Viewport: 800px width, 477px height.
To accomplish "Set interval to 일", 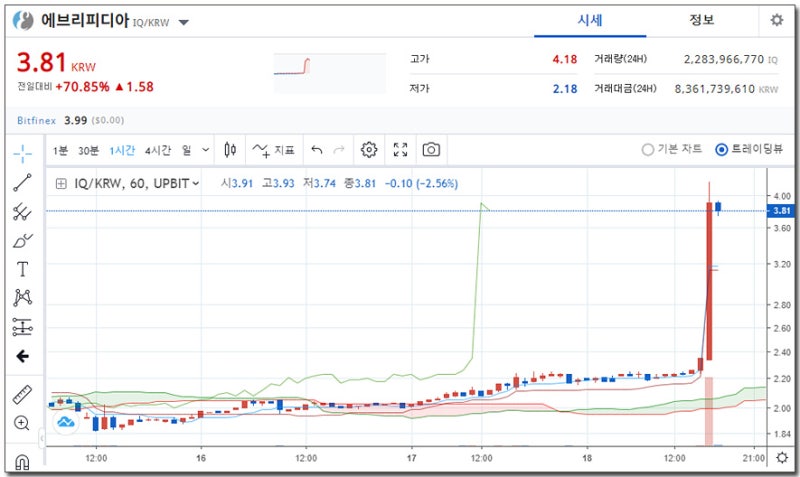I will click(x=187, y=150).
